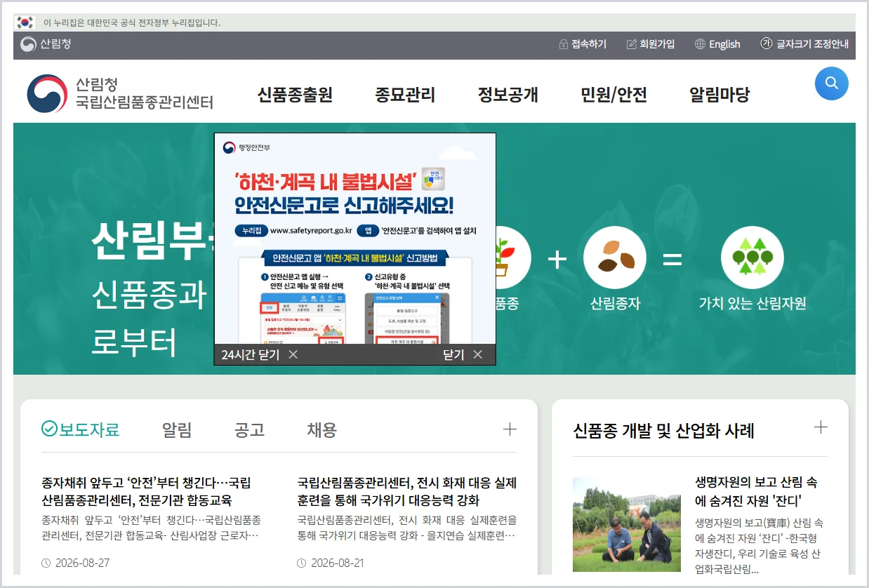Open the 국립산림품종관리센터 home logo
Viewport: 869px width, 588px height.
120,94
